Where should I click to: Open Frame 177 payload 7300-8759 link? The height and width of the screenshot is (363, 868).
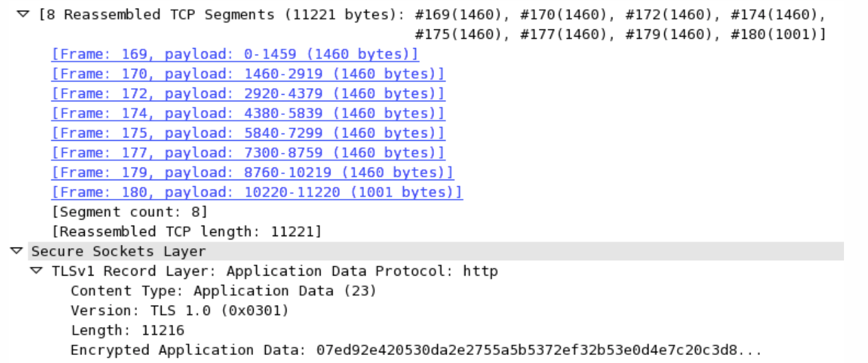point(248,153)
